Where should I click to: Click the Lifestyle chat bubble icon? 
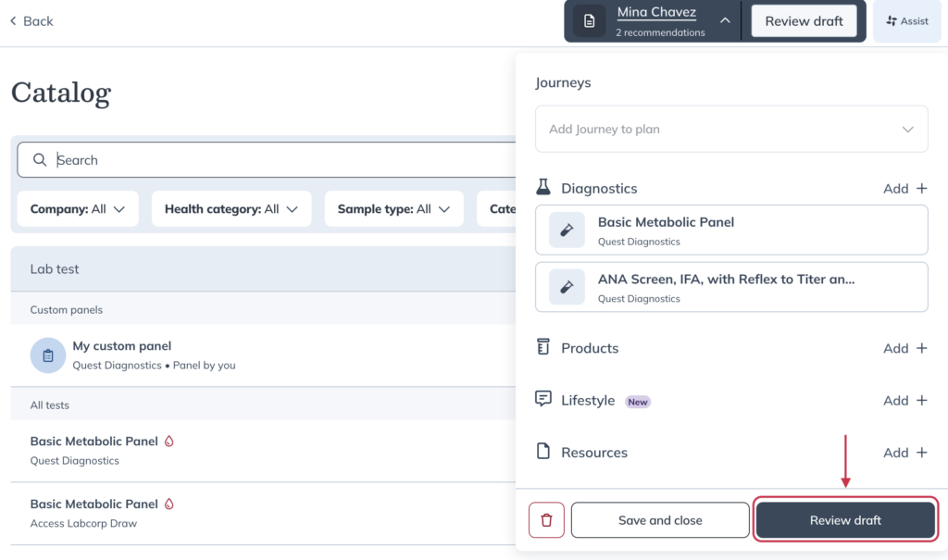pyautogui.click(x=543, y=400)
